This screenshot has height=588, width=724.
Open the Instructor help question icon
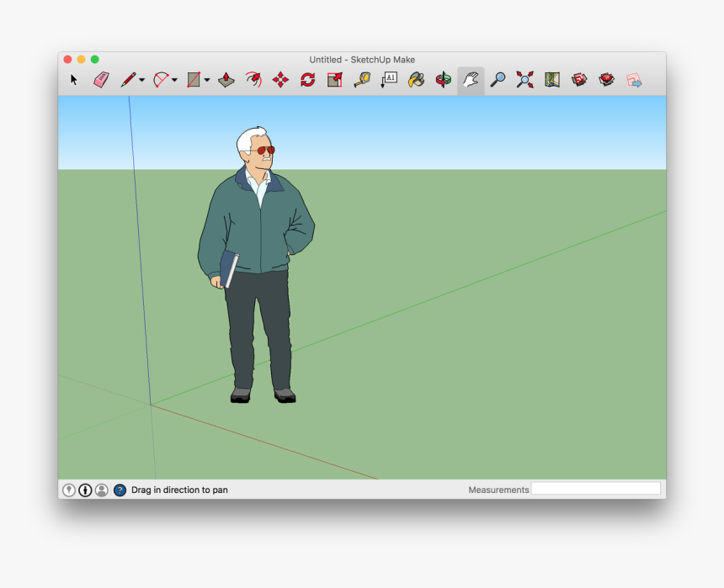(120, 490)
